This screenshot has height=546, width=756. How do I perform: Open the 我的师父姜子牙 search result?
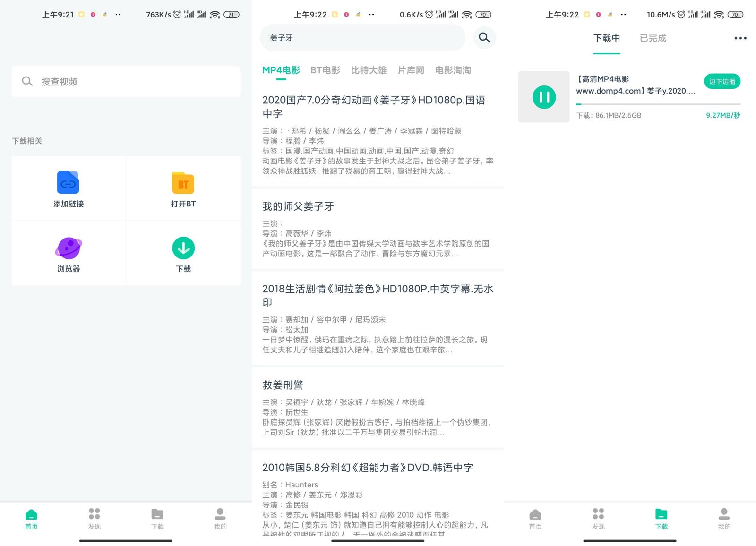point(298,206)
